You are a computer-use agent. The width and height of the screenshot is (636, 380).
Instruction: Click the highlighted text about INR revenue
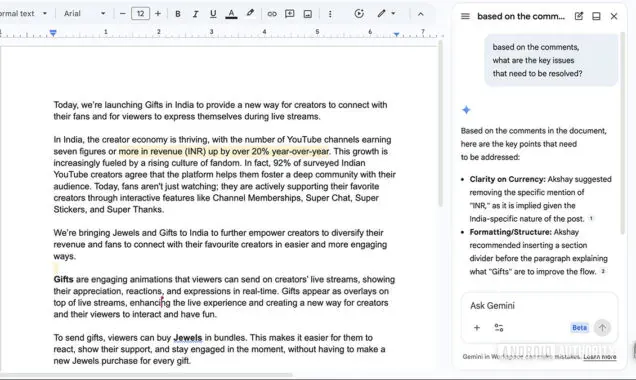tap(223, 151)
